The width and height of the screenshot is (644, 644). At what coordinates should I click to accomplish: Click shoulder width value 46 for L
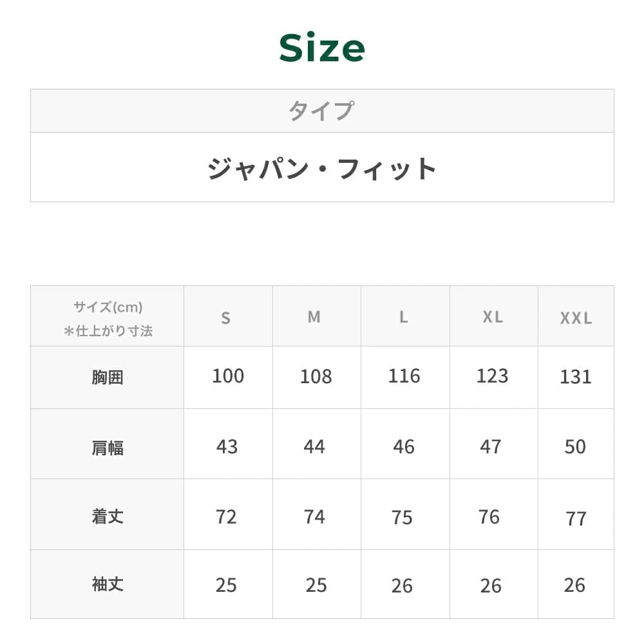(x=404, y=447)
